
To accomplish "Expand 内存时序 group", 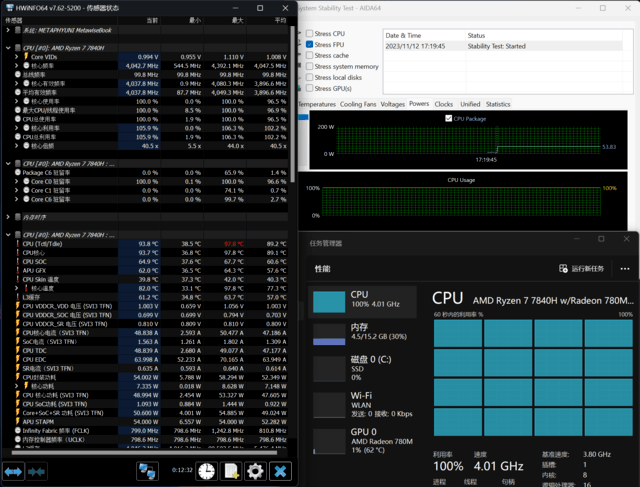I will 8,217.
